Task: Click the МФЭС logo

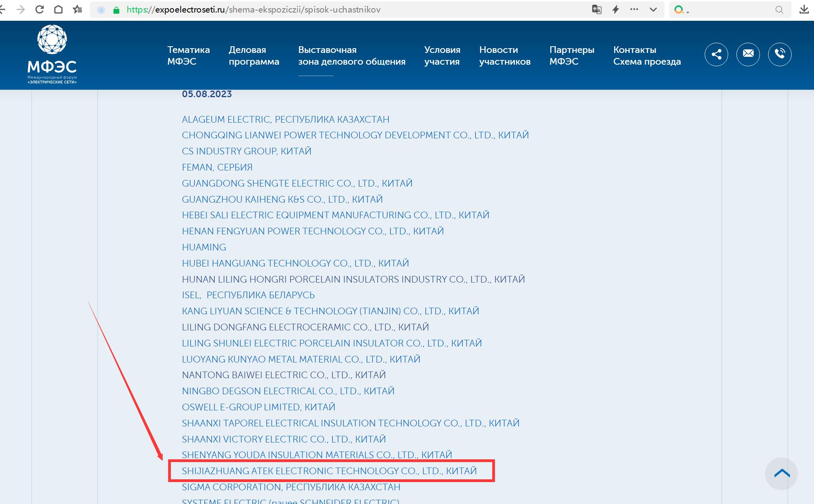Action: click(52, 54)
